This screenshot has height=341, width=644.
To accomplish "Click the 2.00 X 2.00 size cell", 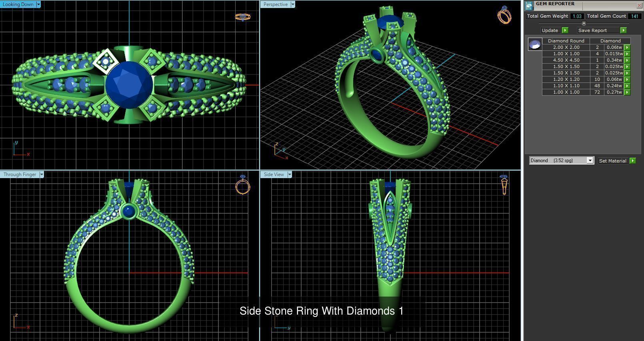I will tap(566, 47).
